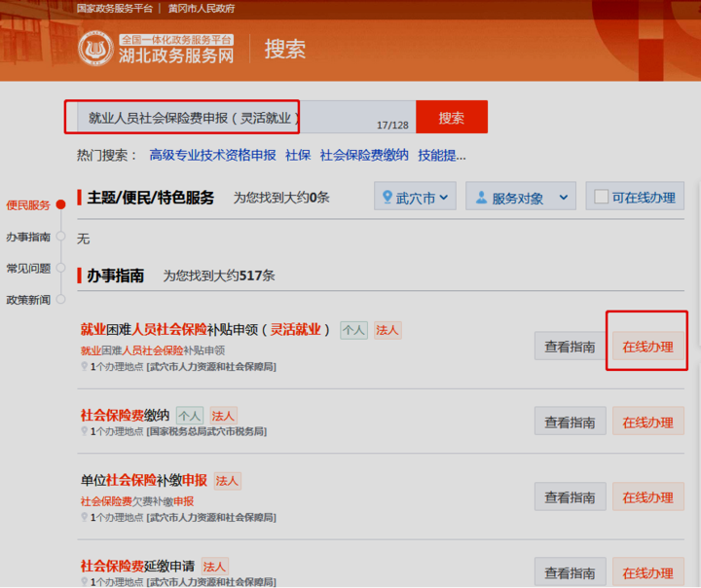Click the location pin icon beside 武穴市

click(387, 198)
